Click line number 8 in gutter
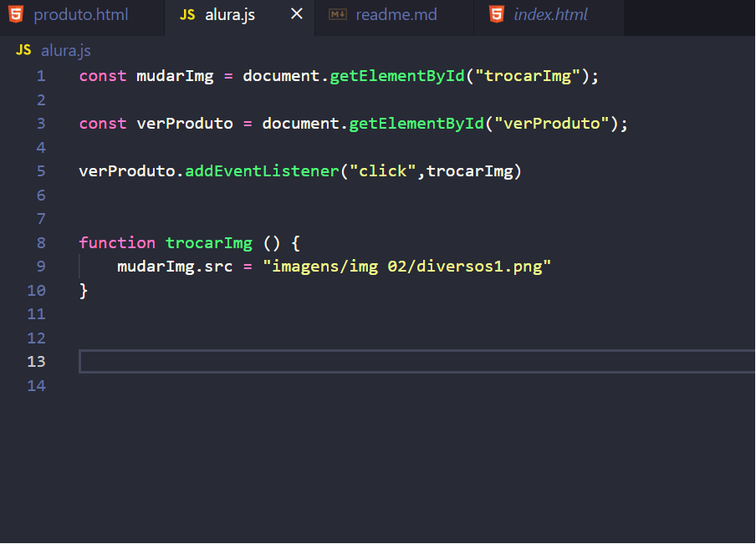This screenshot has height=544, width=756. [x=41, y=243]
